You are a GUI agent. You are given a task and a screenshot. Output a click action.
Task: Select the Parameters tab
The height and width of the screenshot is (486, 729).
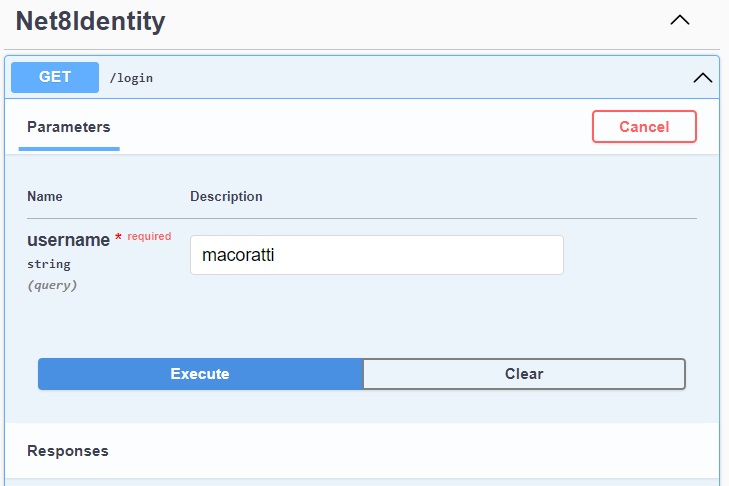[x=69, y=127]
